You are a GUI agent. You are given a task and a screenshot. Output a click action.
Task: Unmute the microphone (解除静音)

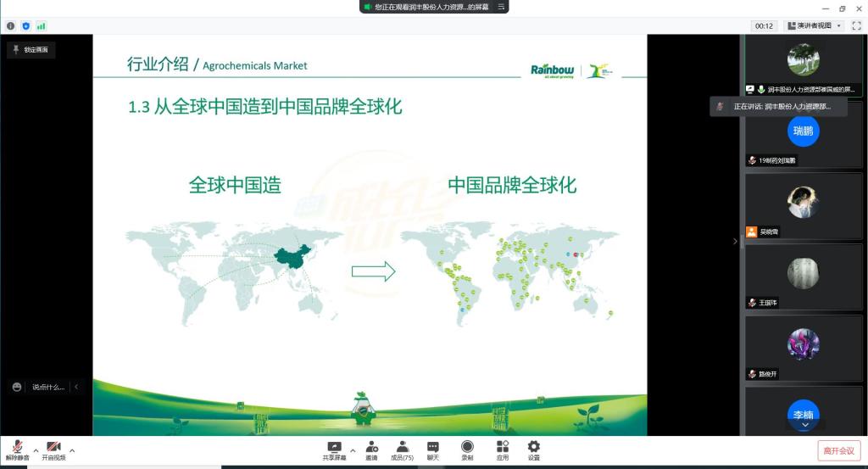(17, 449)
